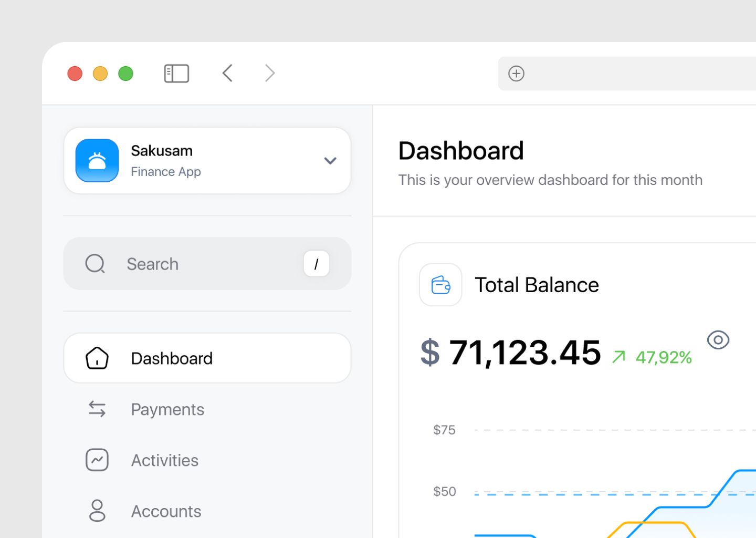
Task: Select the Dashboard home icon
Action: point(97,358)
